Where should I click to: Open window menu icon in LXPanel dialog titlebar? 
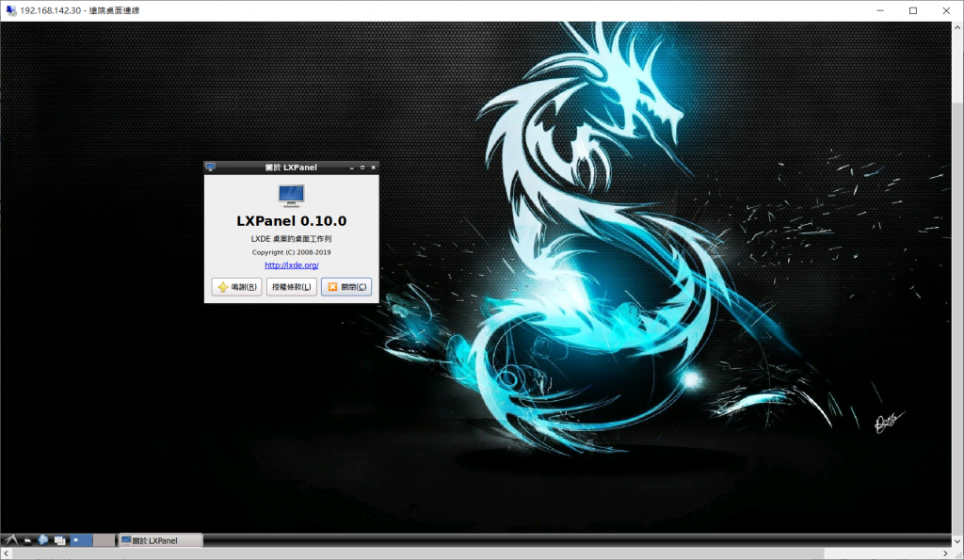210,168
